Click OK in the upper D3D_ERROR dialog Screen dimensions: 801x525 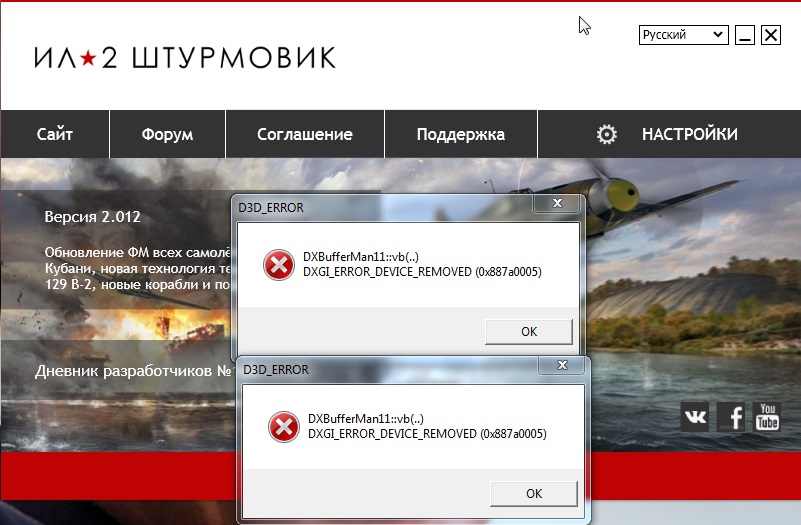(x=529, y=332)
